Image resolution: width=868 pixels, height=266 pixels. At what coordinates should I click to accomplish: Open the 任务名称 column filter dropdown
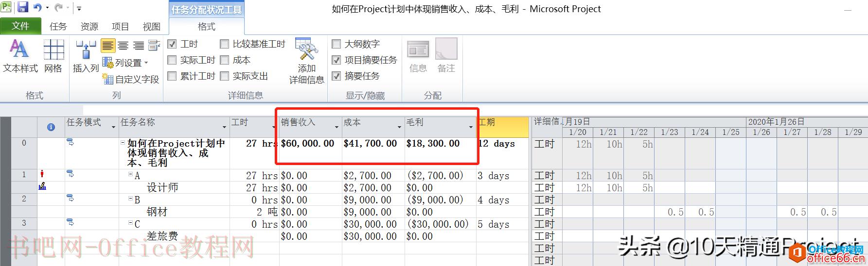click(224, 127)
